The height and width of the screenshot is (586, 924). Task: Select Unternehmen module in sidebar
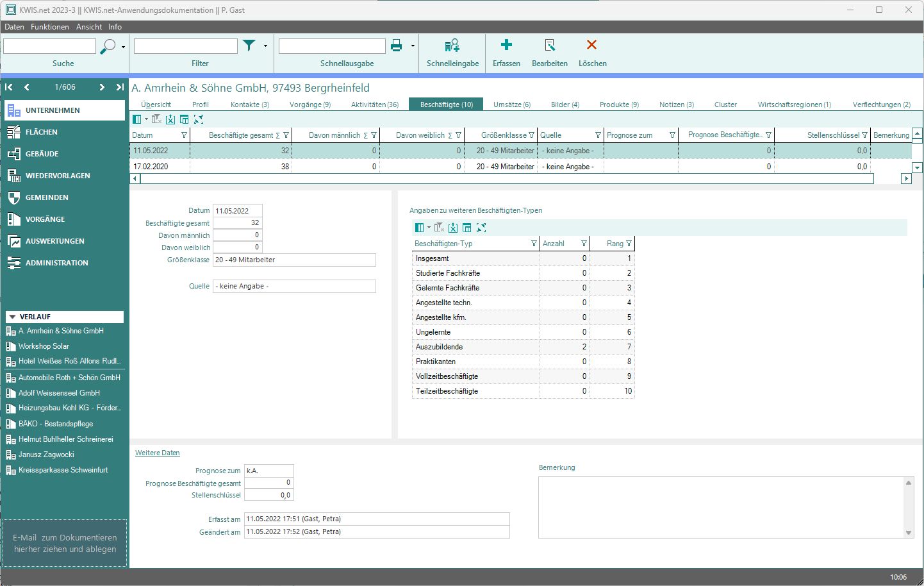tap(64, 110)
